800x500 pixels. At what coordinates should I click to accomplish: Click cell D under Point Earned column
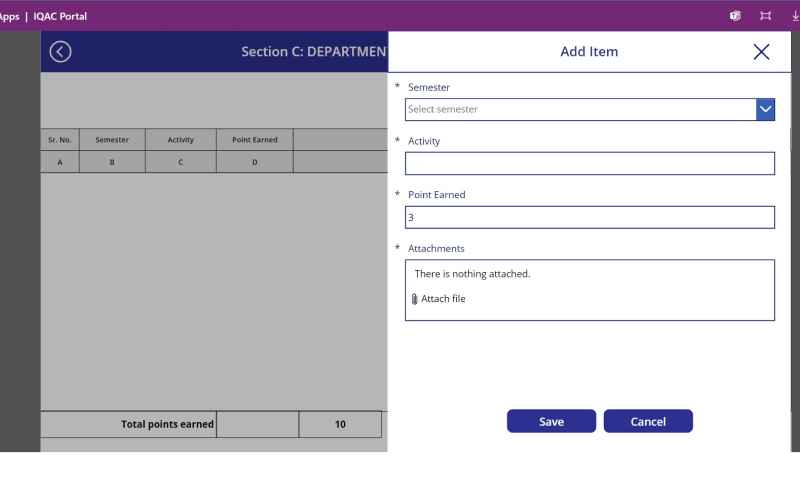[x=255, y=162]
